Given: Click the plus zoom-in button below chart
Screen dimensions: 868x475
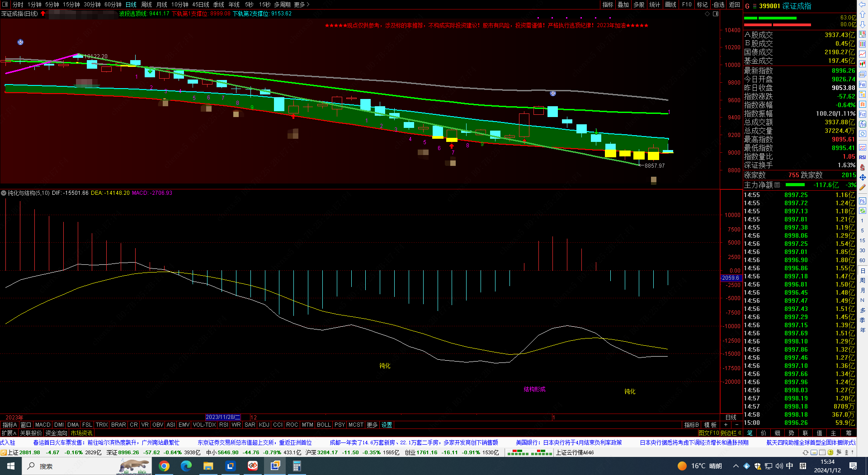Looking at the screenshot, I should coord(726,425).
